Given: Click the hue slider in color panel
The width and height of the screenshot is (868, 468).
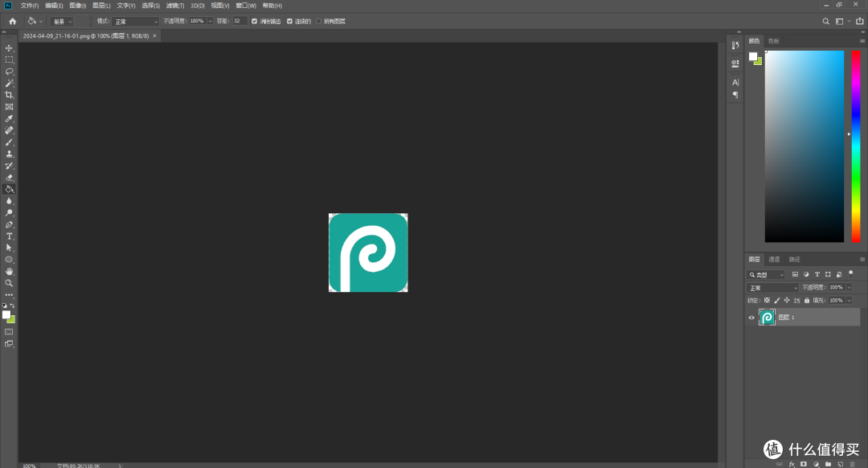Looking at the screenshot, I should point(856,145).
